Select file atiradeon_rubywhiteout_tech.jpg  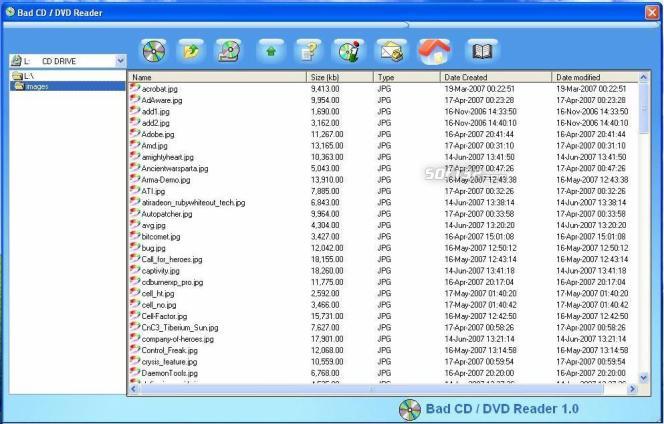pyautogui.click(x=193, y=203)
